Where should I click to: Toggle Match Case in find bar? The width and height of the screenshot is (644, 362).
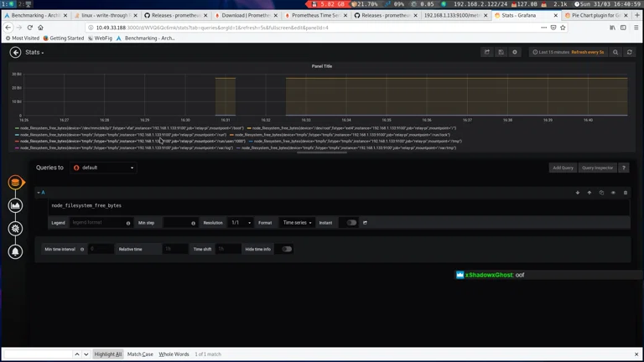(140, 354)
